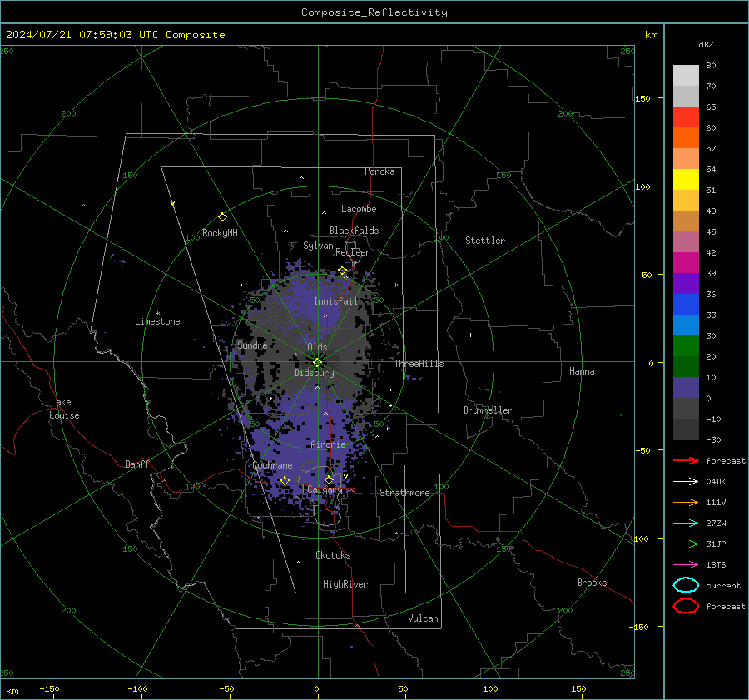
Task: Click the Sylvan label
Action: pyautogui.click(x=318, y=246)
